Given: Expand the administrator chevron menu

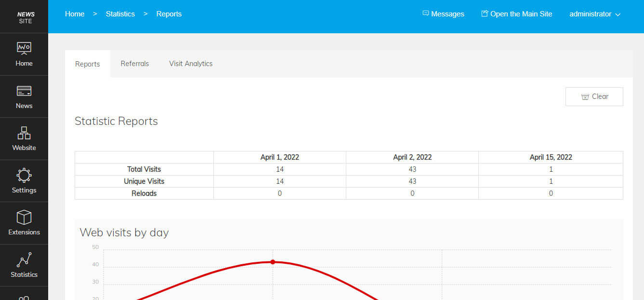Looking at the screenshot, I should [618, 14].
